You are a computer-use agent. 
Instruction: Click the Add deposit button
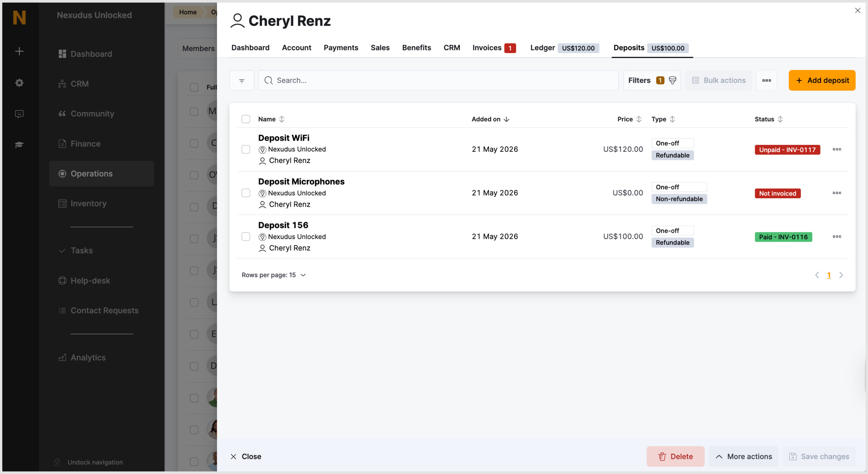click(x=822, y=80)
